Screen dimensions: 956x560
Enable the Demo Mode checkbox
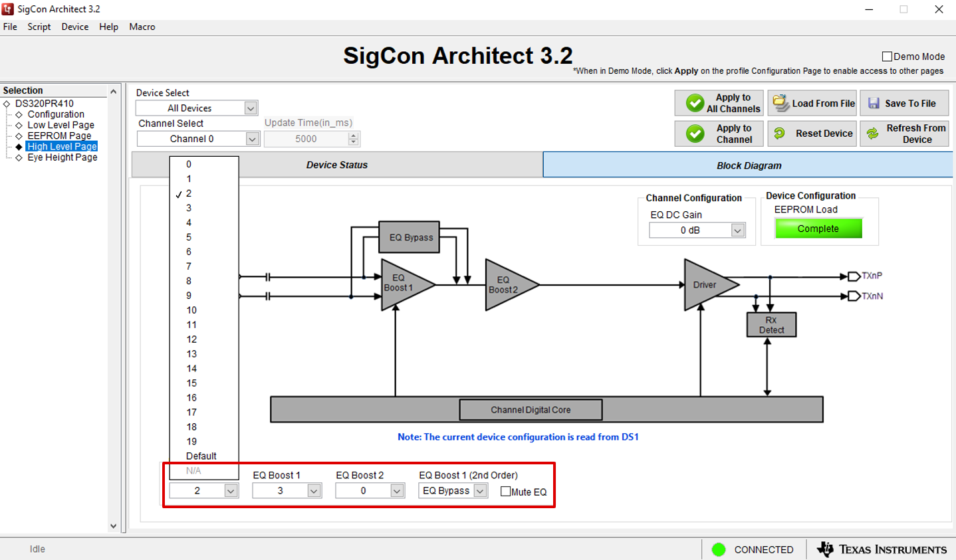tap(887, 56)
